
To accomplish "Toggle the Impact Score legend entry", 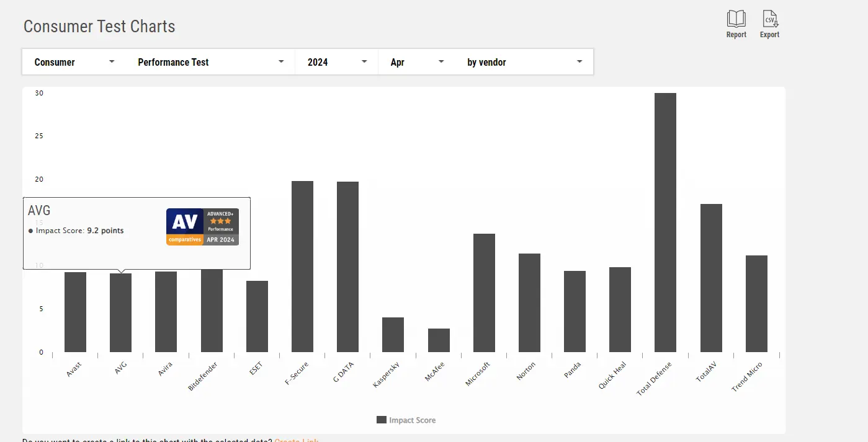I will click(406, 420).
